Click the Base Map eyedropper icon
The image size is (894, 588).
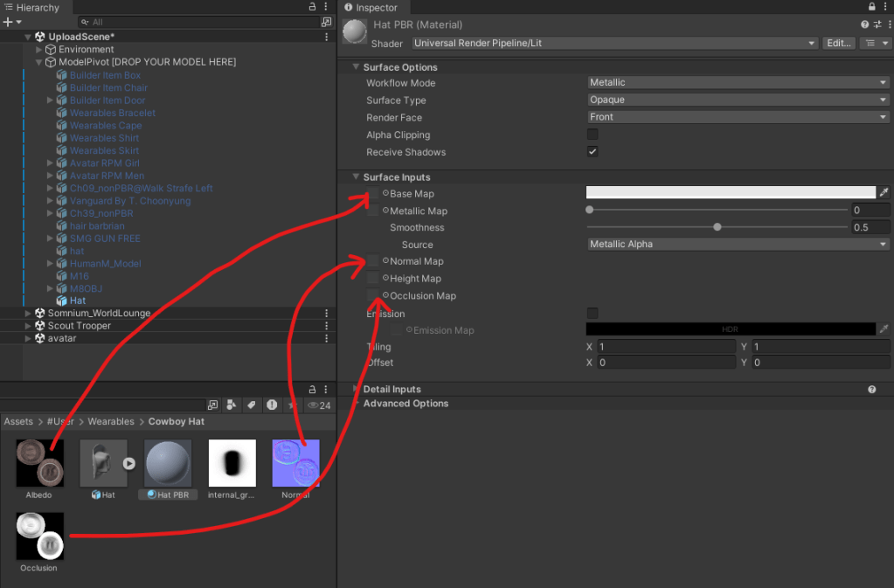[884, 193]
